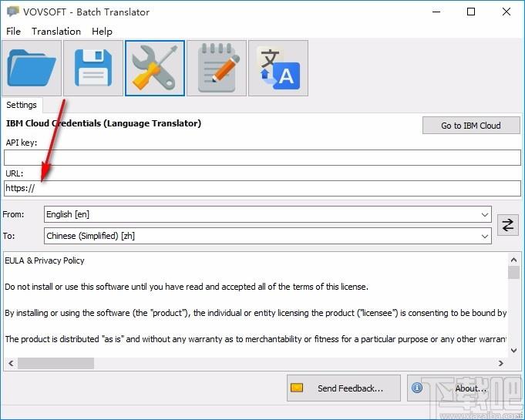Click the info icon on the About button

click(417, 388)
